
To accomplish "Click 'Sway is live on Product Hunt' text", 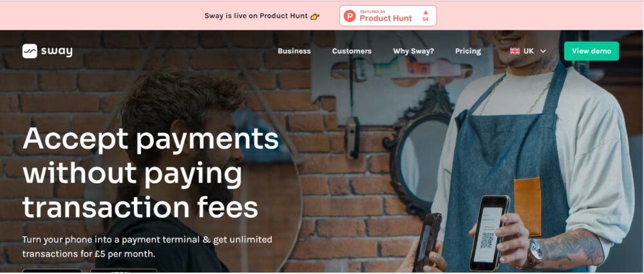I will pyautogui.click(x=256, y=16).
